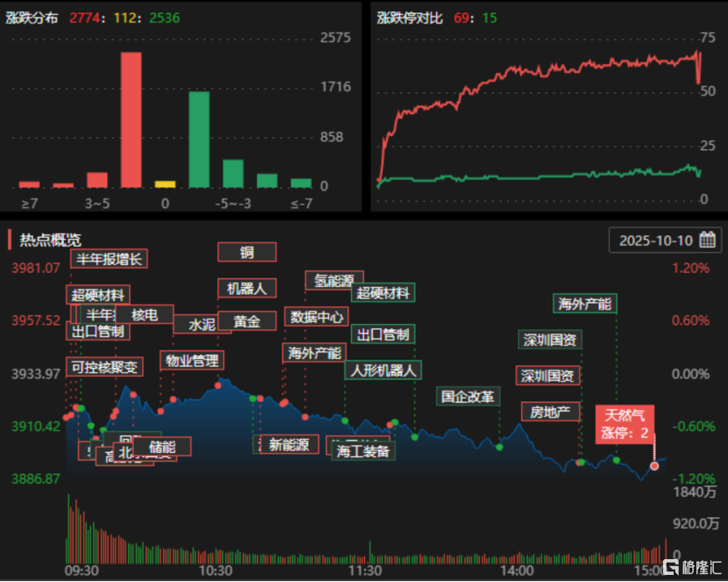
Task: Select the 国企改革 hotspot label
Action: [x=467, y=396]
